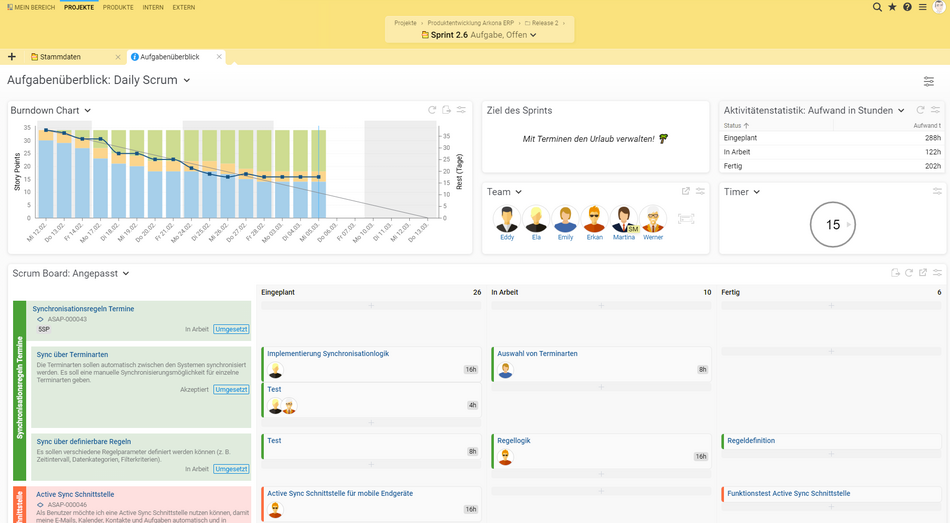
Task: Refresh the Burndown Chart widget
Action: click(x=432, y=110)
